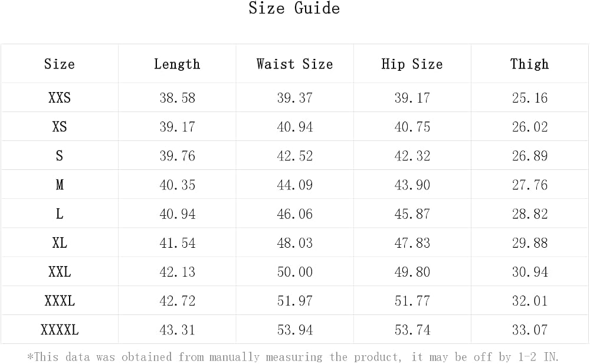
Task: Click hip value 51.77 in XXXL row
Action: click(x=412, y=301)
